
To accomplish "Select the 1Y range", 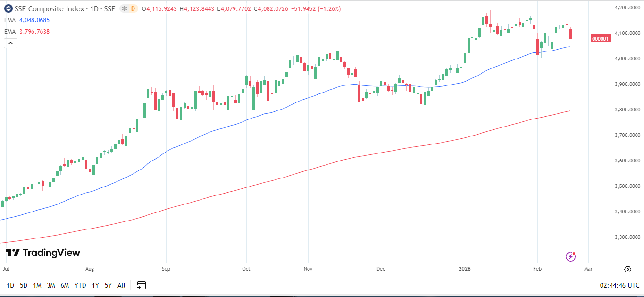I will 95,285.
